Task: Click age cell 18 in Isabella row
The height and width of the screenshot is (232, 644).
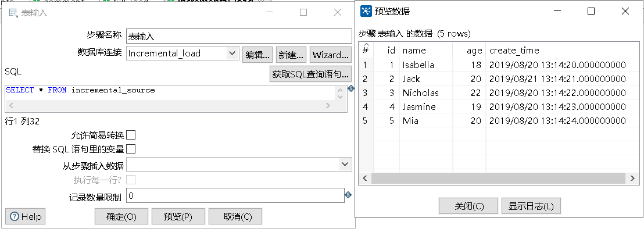Action: 470,65
